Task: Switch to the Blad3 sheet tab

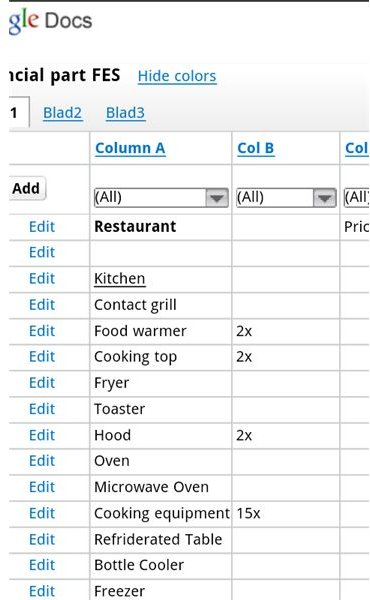Action: point(126,113)
